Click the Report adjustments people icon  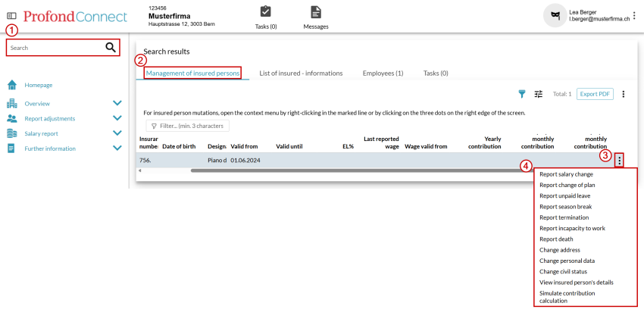pos(12,118)
